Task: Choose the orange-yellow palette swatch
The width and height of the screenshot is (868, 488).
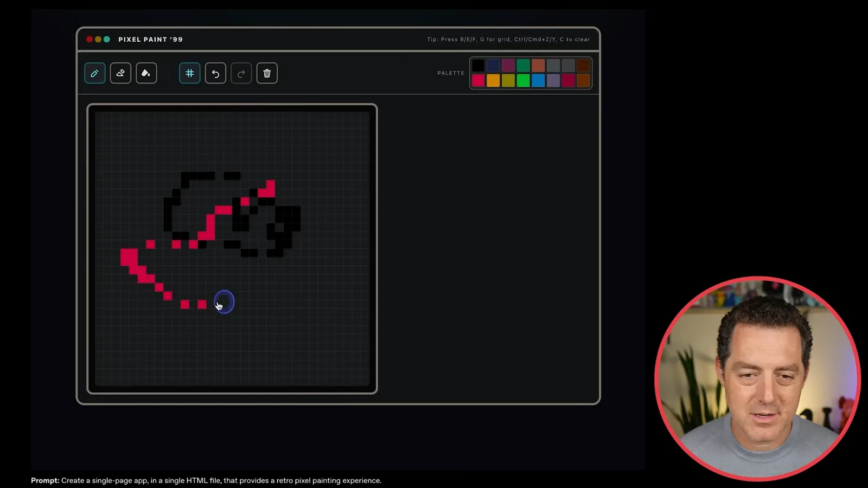Action: coord(493,81)
